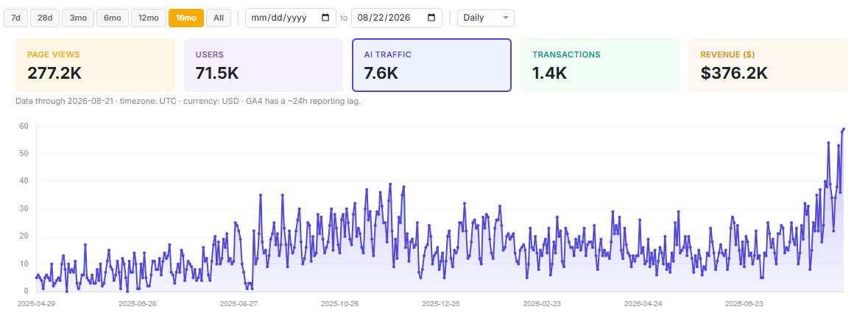Click the 2026-02-23 axis label

tap(542, 304)
